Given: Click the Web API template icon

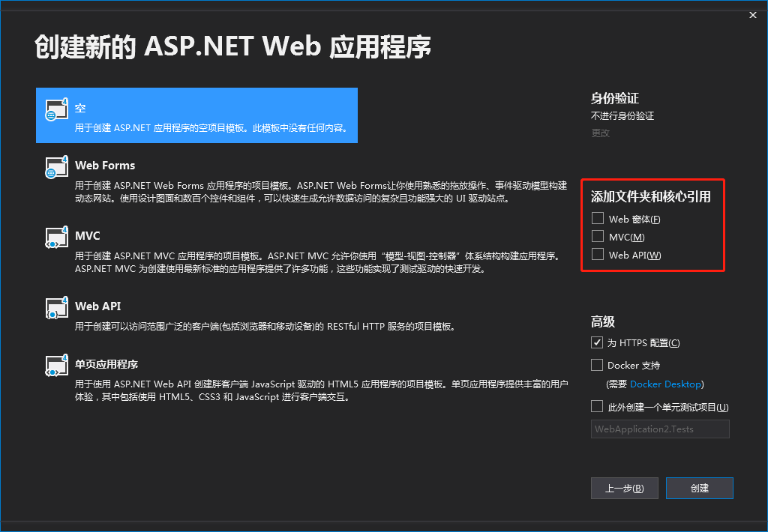Looking at the screenshot, I should coord(56,308).
